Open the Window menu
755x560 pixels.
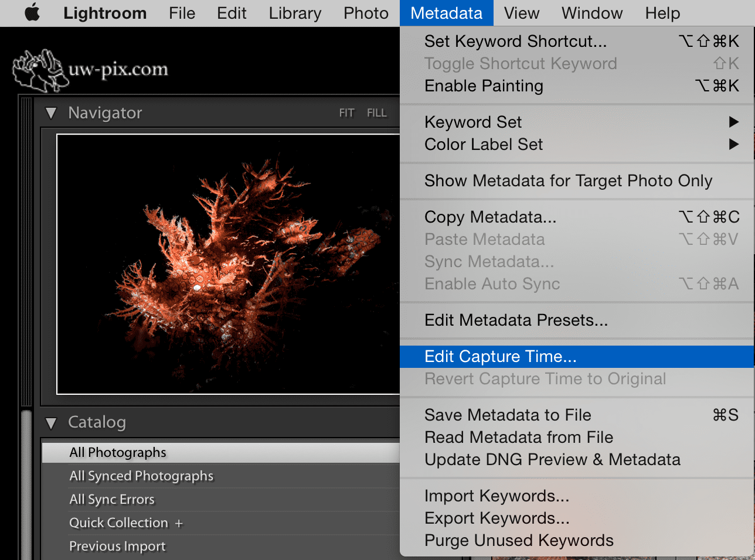click(x=592, y=13)
